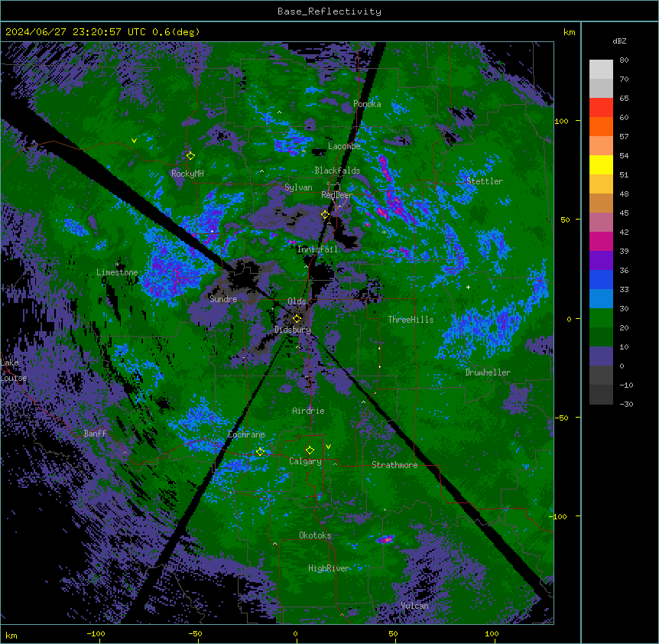Pick the red 65 dBZ legend swatch
The width and height of the screenshot is (659, 644).
coord(601,107)
